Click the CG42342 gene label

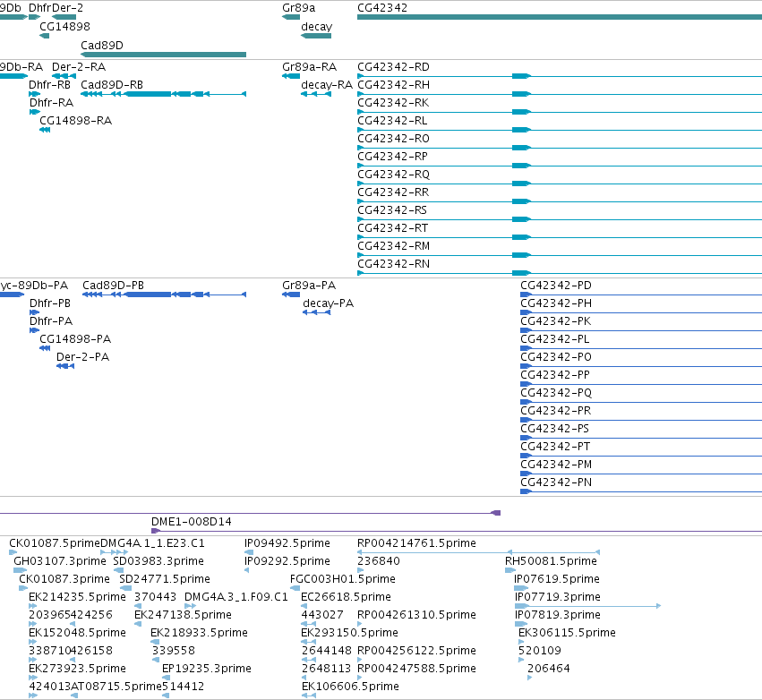click(382, 8)
